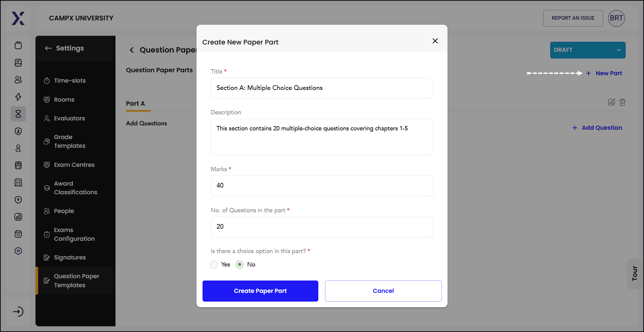Open the bar chart icon in left rail
The height and width of the screenshot is (332, 644).
pyautogui.click(x=18, y=217)
